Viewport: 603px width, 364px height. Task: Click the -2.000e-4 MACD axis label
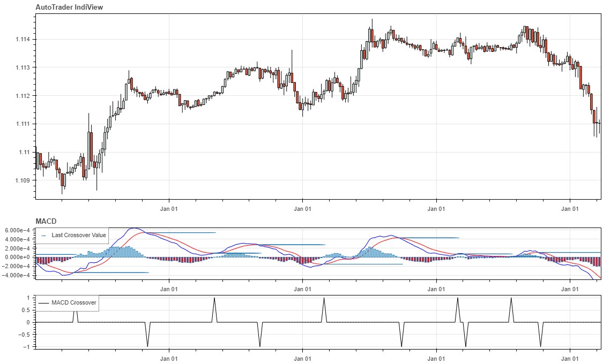(x=16, y=266)
